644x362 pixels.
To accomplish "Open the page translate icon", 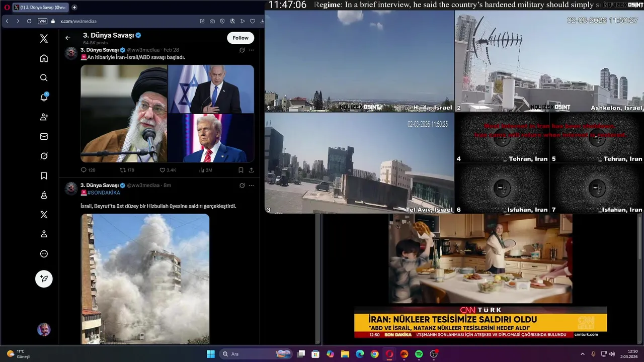I will [x=232, y=21].
